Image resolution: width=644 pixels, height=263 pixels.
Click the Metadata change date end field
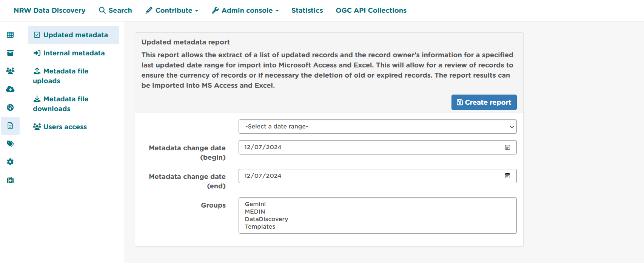click(x=377, y=176)
